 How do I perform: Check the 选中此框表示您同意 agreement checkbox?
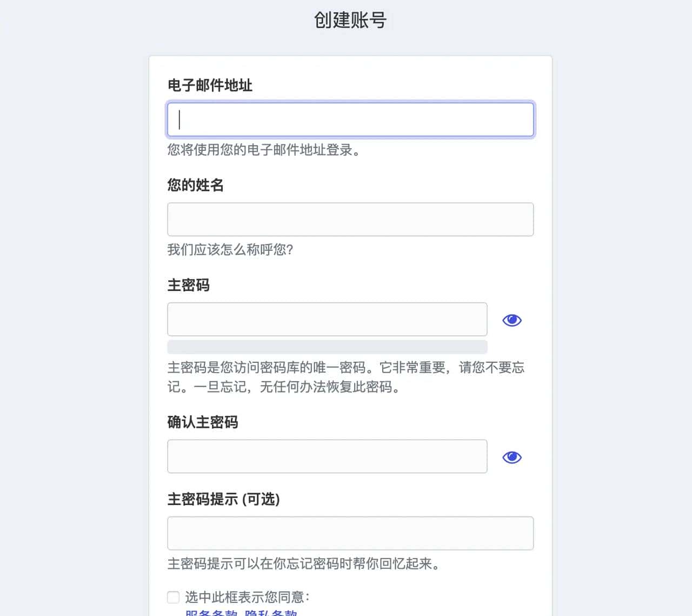[173, 598]
